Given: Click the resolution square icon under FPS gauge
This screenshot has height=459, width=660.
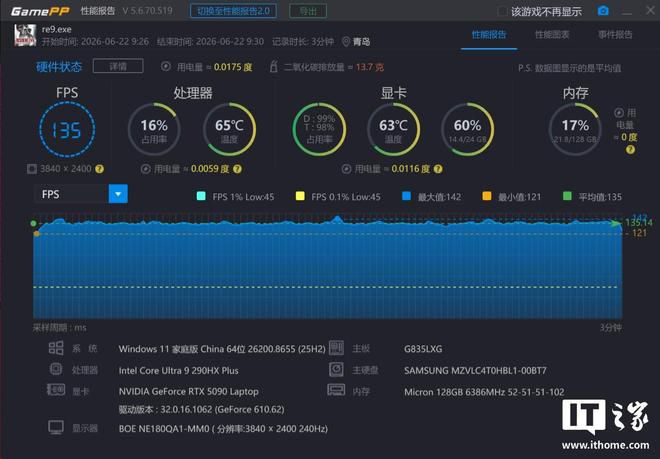Looking at the screenshot, I should (x=32, y=169).
